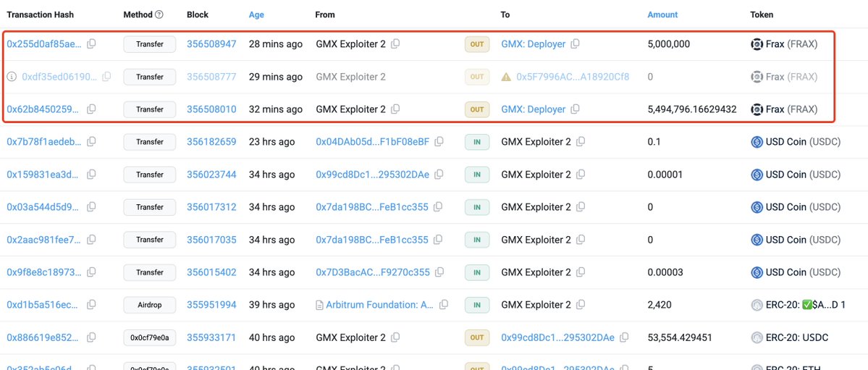Open transaction 0x255d0af85ae
868x370 pixels.
click(x=44, y=43)
